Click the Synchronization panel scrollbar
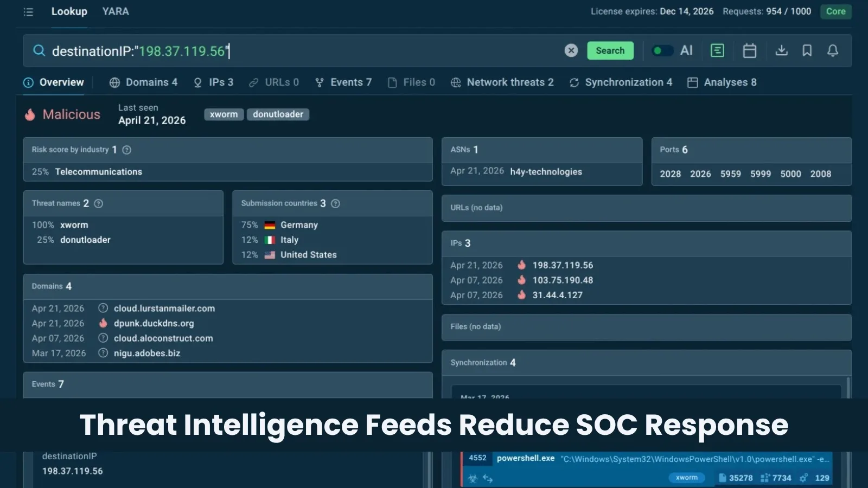 click(x=848, y=388)
